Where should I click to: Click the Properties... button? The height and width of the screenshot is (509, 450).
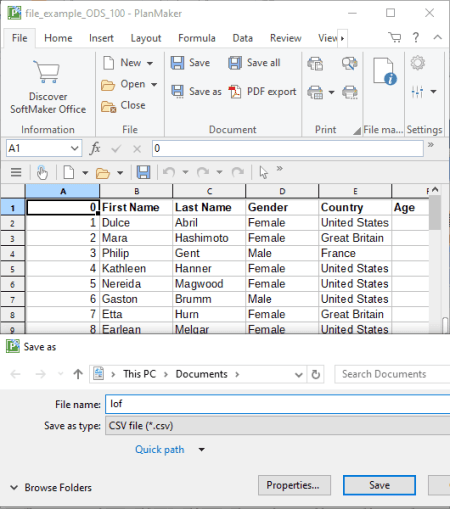[x=294, y=485]
